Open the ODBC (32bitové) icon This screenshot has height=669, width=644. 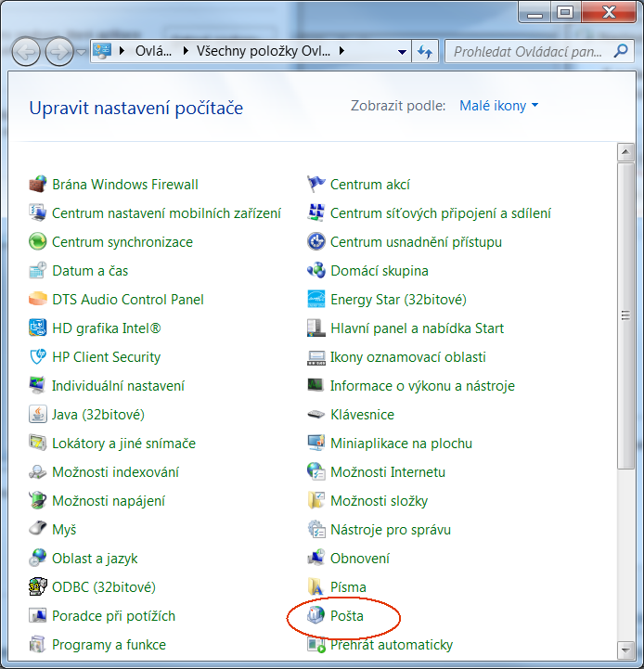(x=37, y=586)
